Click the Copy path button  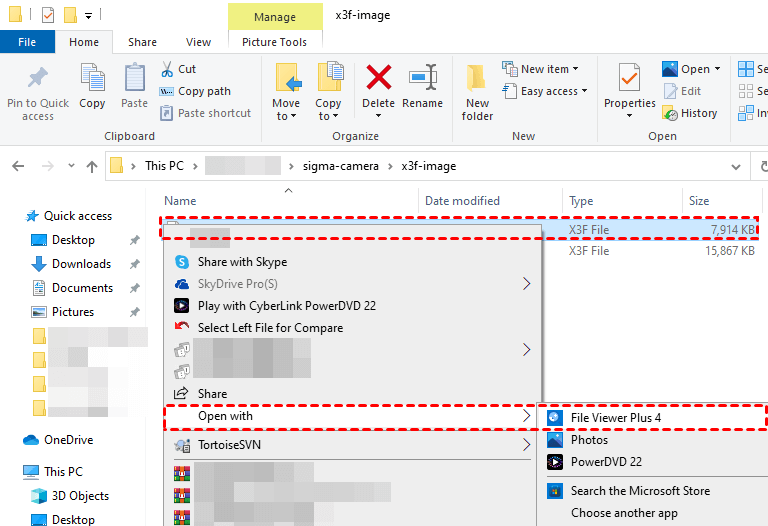pyautogui.click(x=195, y=91)
